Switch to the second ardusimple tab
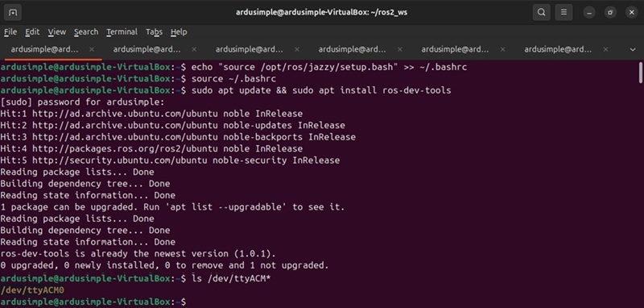This screenshot has height=308, width=644. point(147,49)
